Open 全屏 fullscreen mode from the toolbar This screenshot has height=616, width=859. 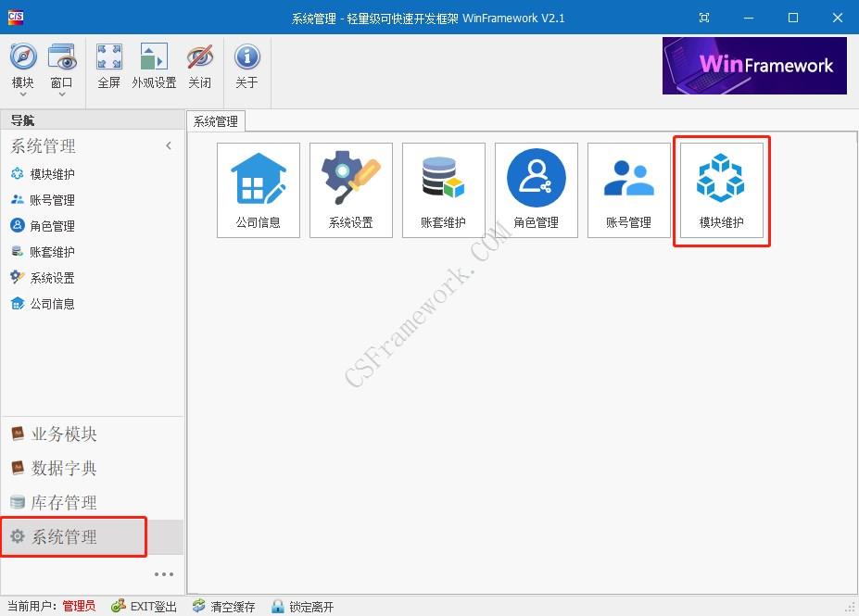pyautogui.click(x=108, y=65)
